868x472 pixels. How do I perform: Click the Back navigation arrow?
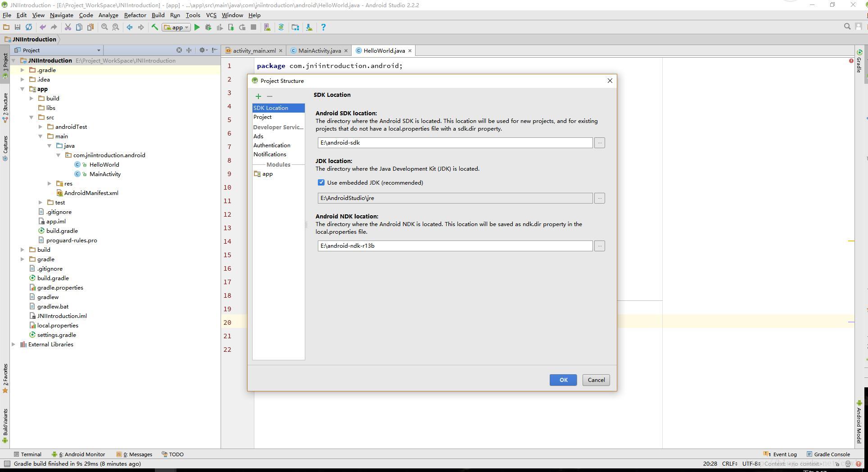pos(130,27)
